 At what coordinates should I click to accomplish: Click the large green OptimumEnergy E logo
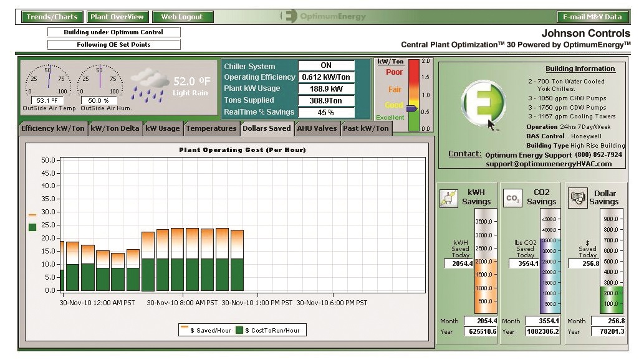point(483,103)
